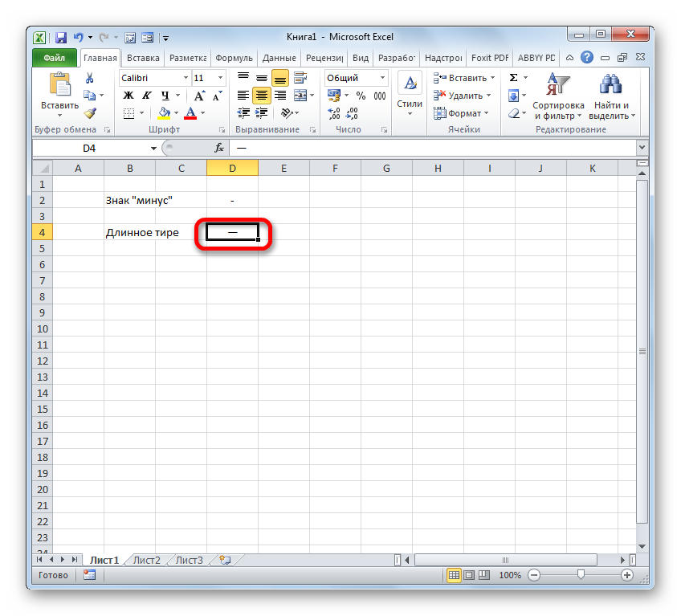Click the AutoSum sigma icon

(513, 77)
